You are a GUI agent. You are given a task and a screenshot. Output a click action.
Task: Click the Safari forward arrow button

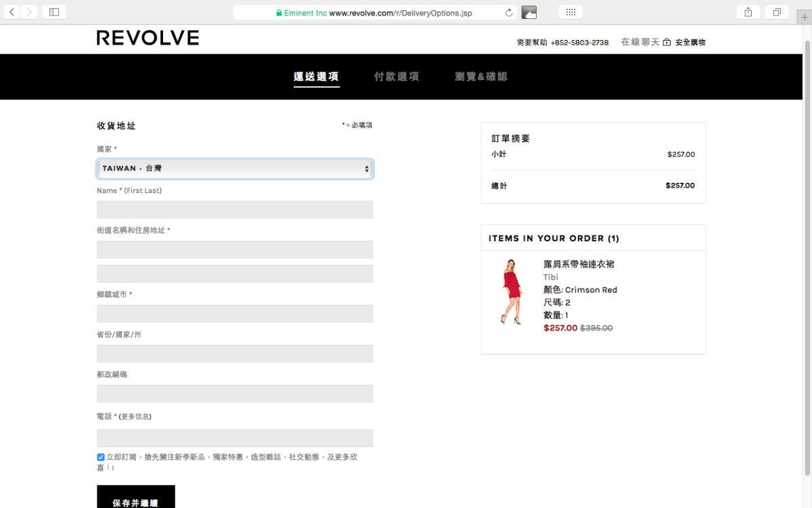[x=29, y=12]
